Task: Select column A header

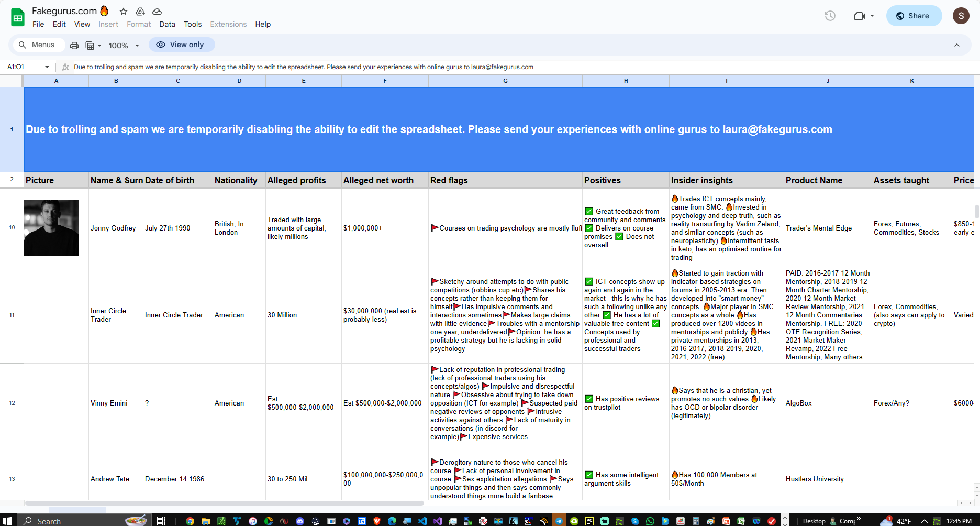Action: click(57, 81)
